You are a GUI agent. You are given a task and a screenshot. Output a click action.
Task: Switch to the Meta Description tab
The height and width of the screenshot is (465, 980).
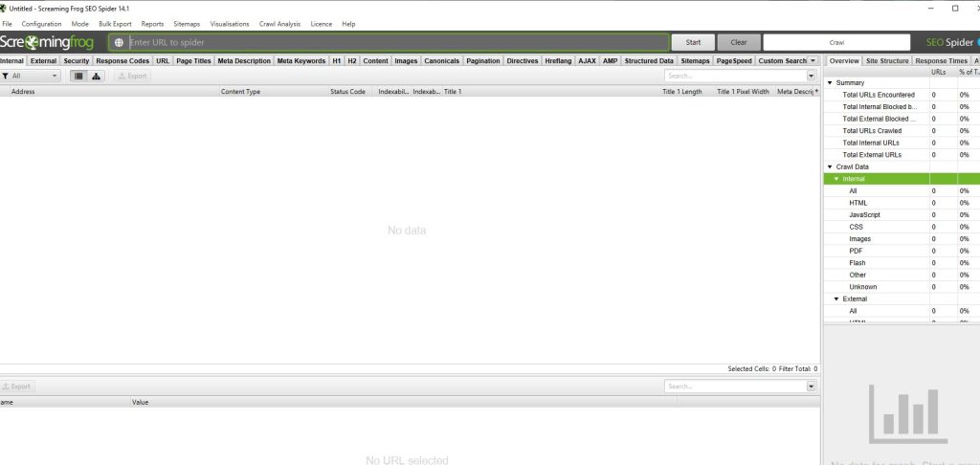click(x=244, y=60)
